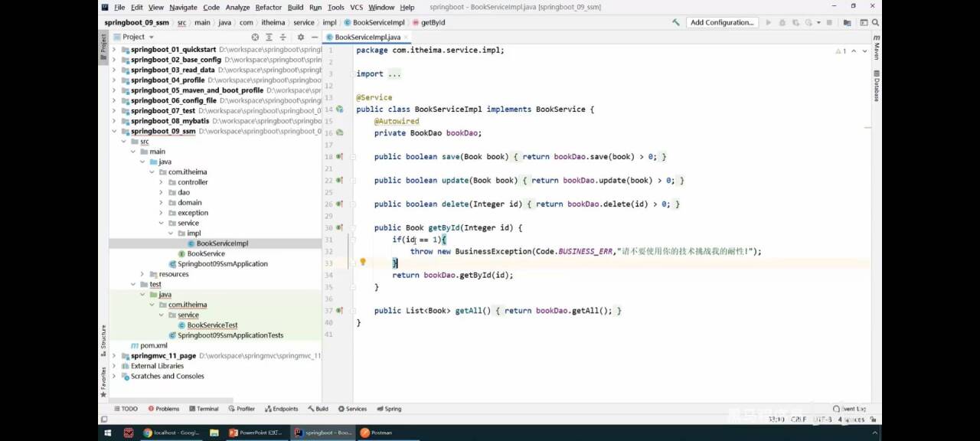The width and height of the screenshot is (980, 441).
Task: Open Maven tool window on right edge
Action: pos(877,49)
